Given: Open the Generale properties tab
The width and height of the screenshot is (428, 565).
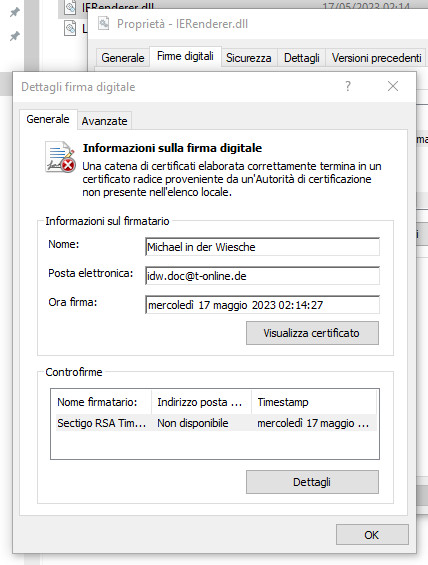Looking at the screenshot, I should (x=122, y=58).
